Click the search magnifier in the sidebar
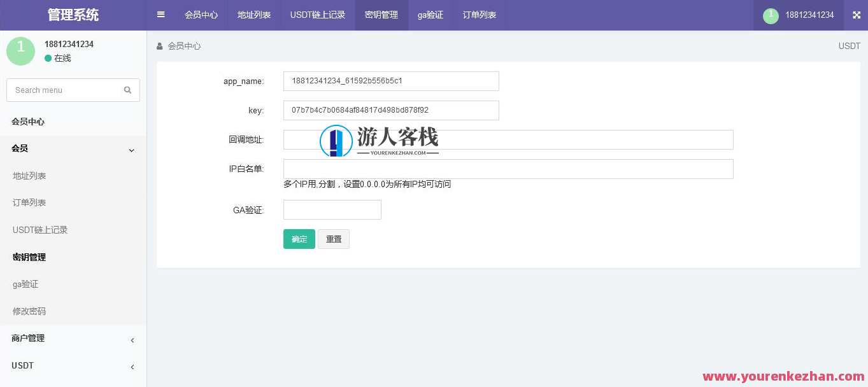The width and height of the screenshot is (868, 387). click(x=127, y=90)
